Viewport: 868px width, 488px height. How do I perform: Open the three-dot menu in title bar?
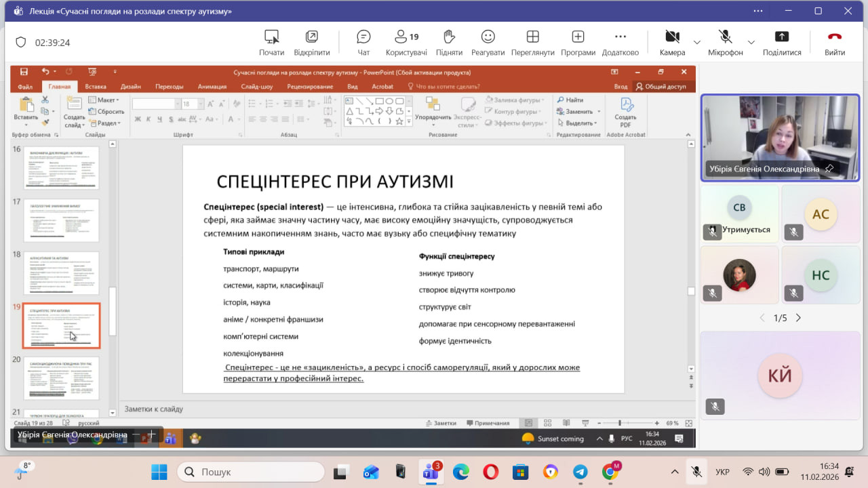click(758, 11)
